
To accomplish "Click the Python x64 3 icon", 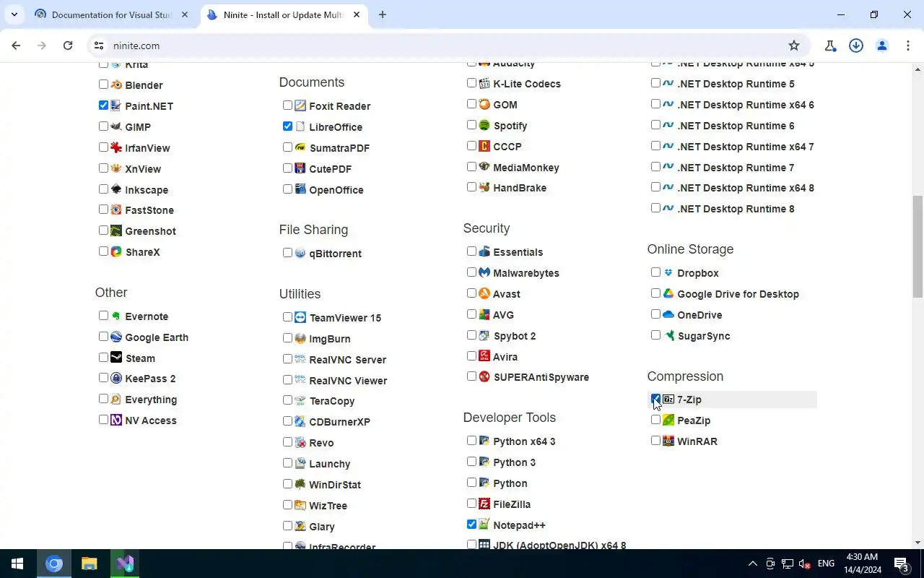I will tap(484, 441).
